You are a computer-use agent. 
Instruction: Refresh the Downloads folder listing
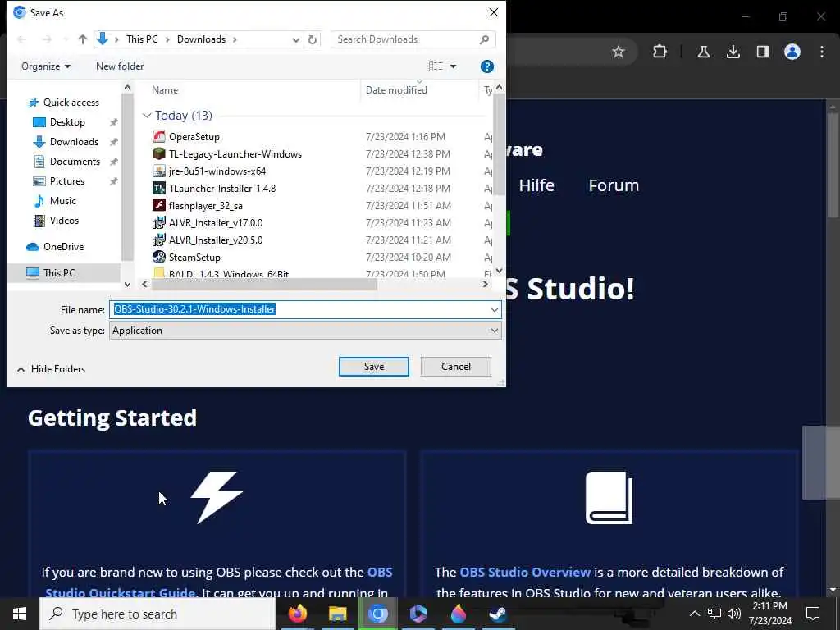[x=313, y=39]
